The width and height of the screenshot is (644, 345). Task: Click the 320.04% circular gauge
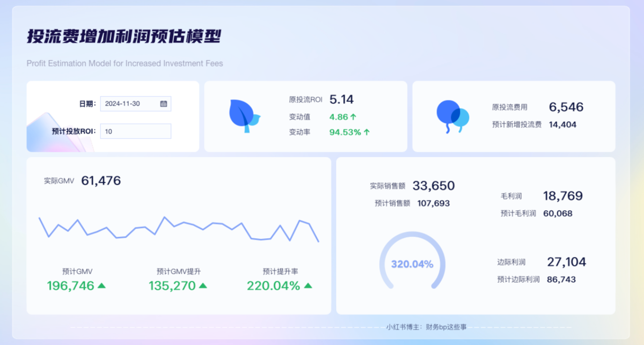pyautogui.click(x=412, y=264)
